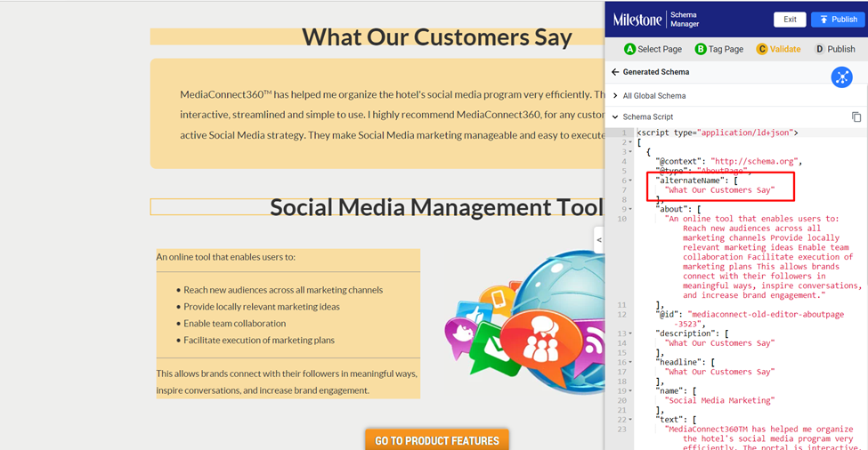Fold code block at line 3 arrow
868x450 pixels.
pos(630,152)
